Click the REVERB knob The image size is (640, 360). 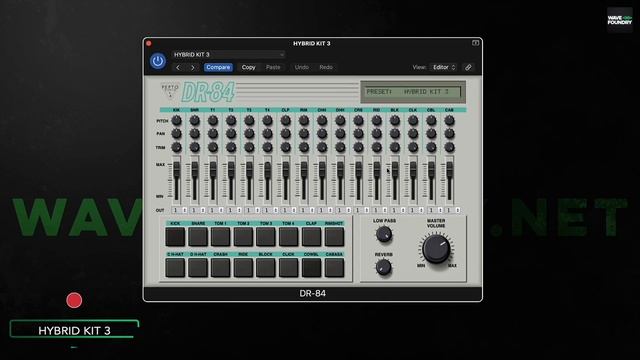[x=383, y=267]
